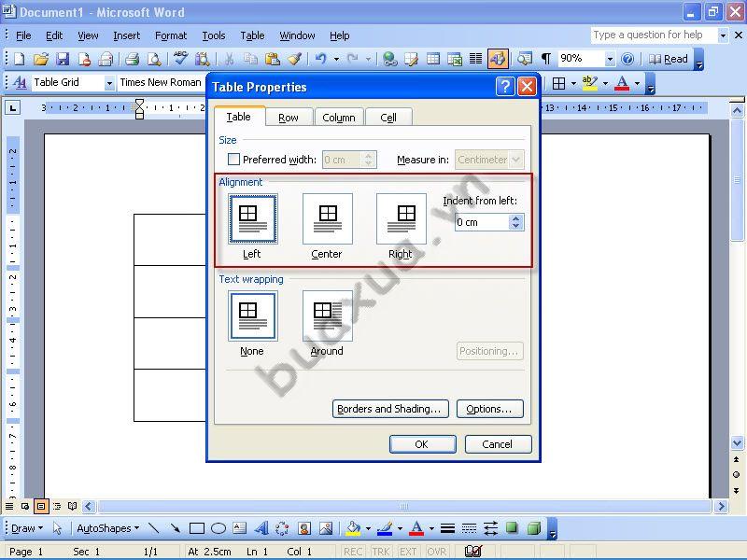The height and width of the screenshot is (560, 747).
Task: Open the Table Grid style dropdown
Action: (x=109, y=83)
